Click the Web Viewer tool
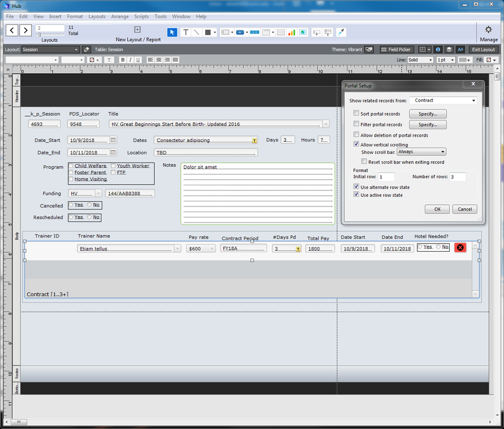 pos(303,33)
